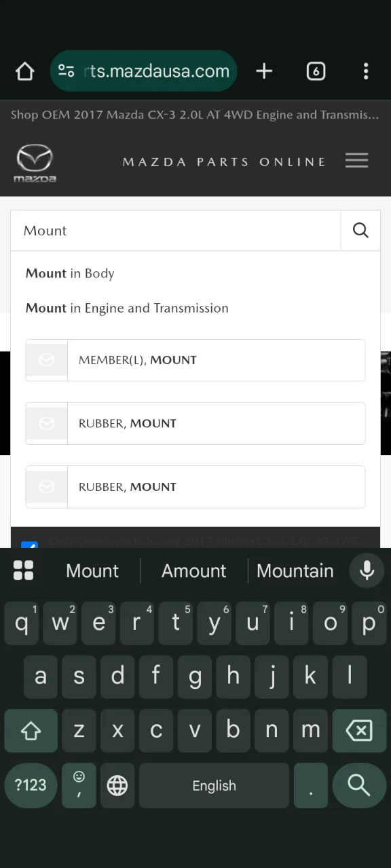391x868 pixels.
Task: Open the tab switcher showing 6 tabs
Action: [x=316, y=71]
